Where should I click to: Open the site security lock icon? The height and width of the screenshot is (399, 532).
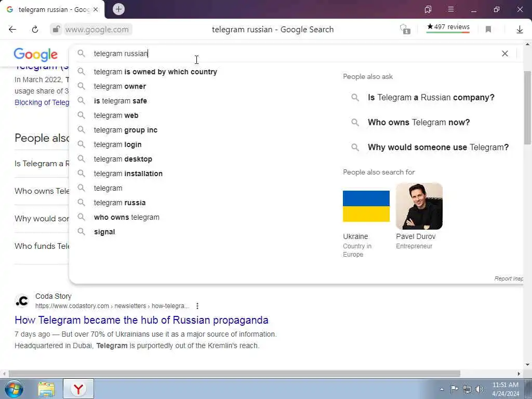(x=56, y=30)
